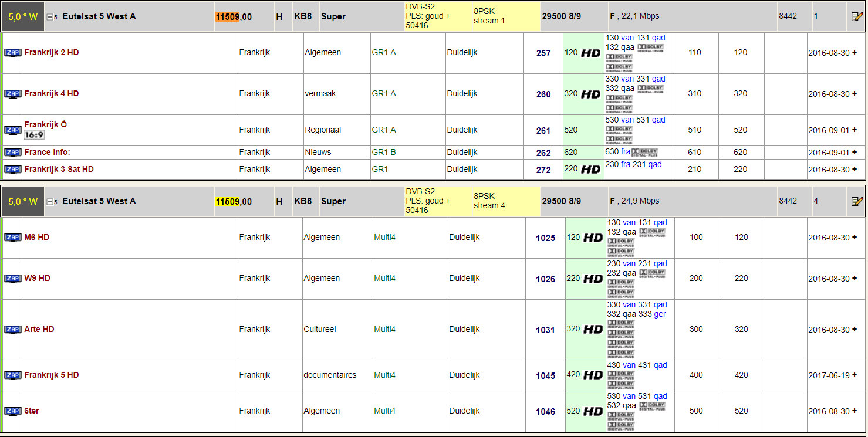868x437 pixels.
Task: Click the HD logo in the Frankrijk 5 HD row
Action: pos(593,375)
